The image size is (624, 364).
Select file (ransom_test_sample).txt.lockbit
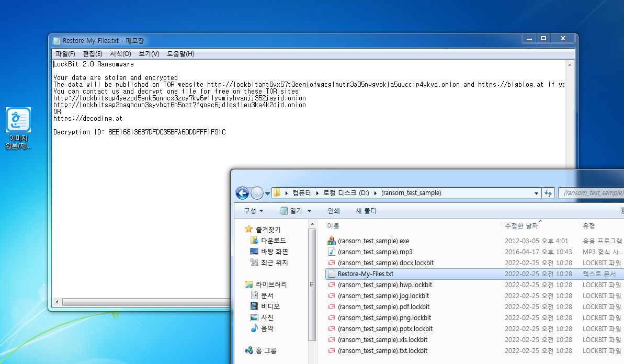pyautogui.click(x=382, y=351)
